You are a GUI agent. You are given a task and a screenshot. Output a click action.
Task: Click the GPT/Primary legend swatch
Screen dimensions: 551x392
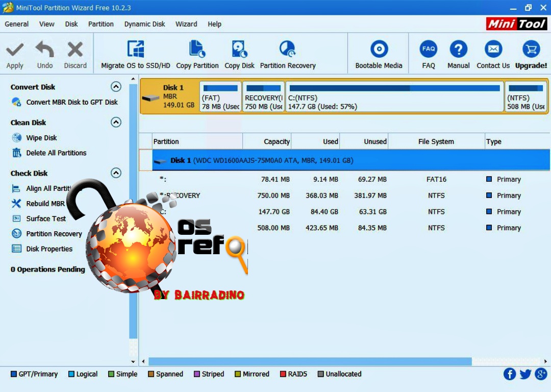point(14,374)
